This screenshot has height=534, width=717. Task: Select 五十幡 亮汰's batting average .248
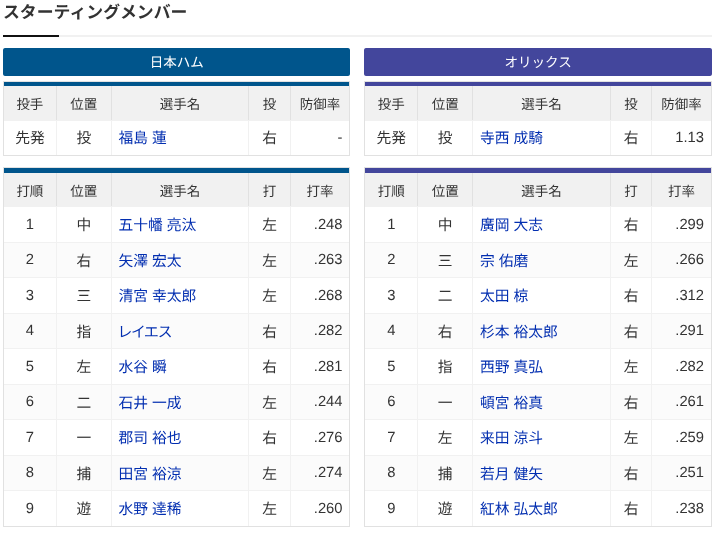(x=328, y=224)
